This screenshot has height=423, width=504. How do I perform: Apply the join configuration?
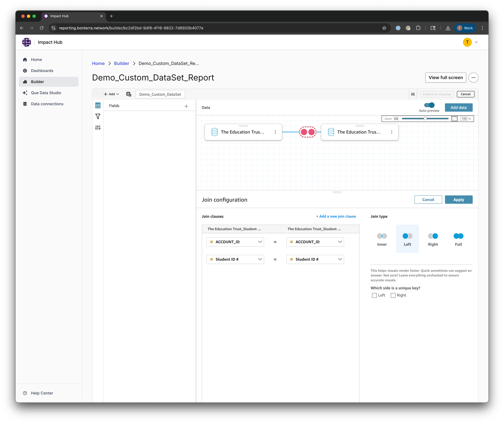(458, 200)
